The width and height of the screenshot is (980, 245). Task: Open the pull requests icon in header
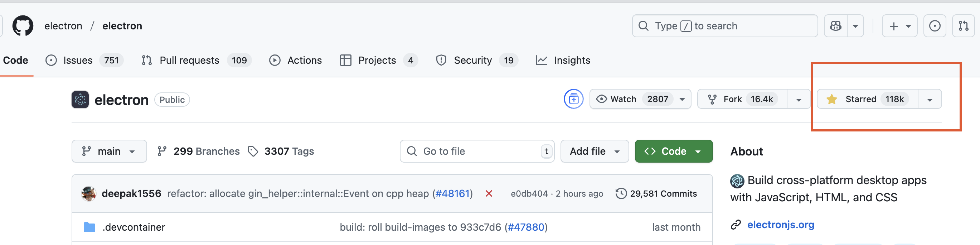click(x=963, y=26)
